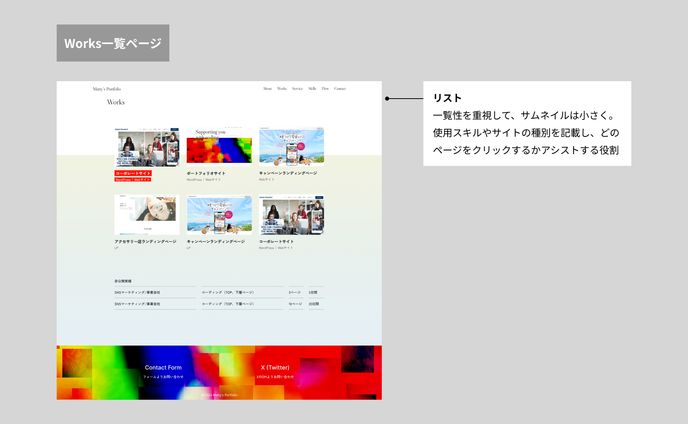Open the Service nav link

297,89
